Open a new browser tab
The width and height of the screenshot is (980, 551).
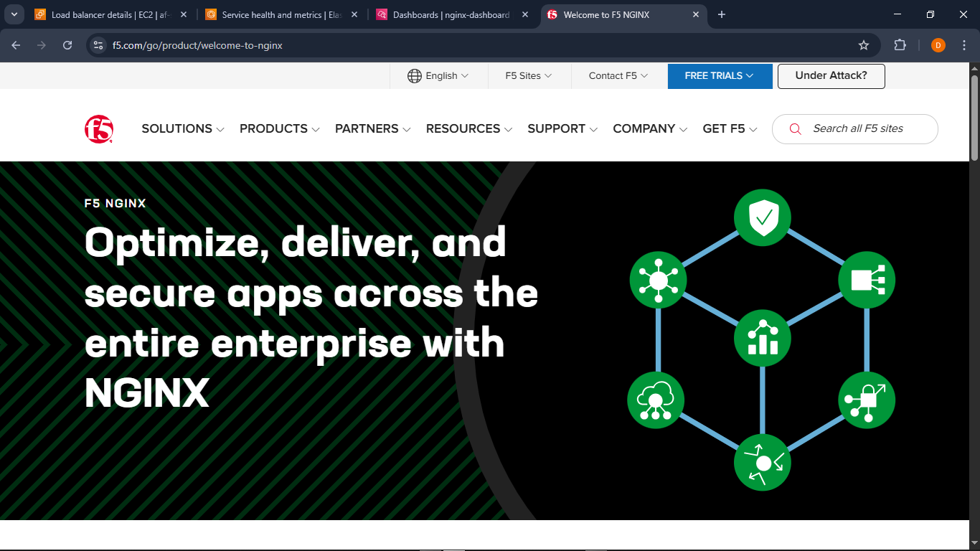pyautogui.click(x=721, y=14)
